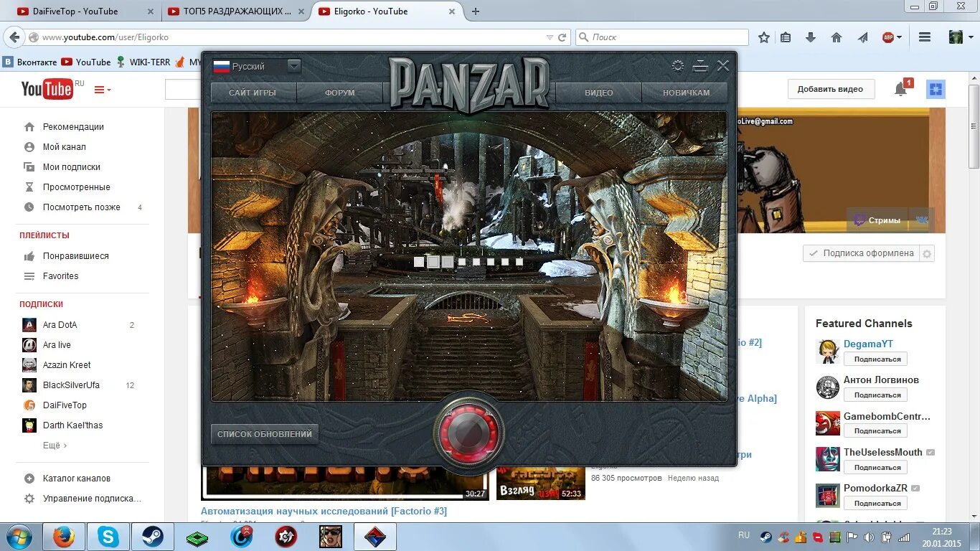Open URL history dropdown arrow
Screen dimensions: 980x551
(550, 37)
